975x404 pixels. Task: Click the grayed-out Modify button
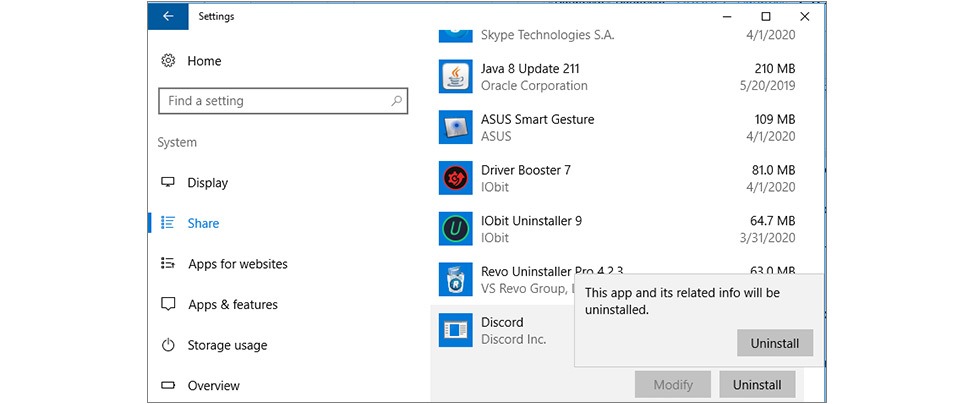[673, 385]
